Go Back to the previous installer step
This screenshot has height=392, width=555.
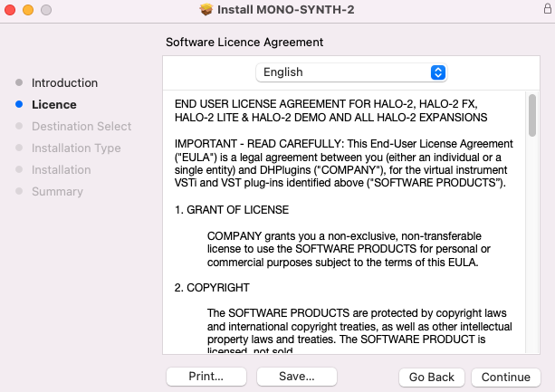432,377
